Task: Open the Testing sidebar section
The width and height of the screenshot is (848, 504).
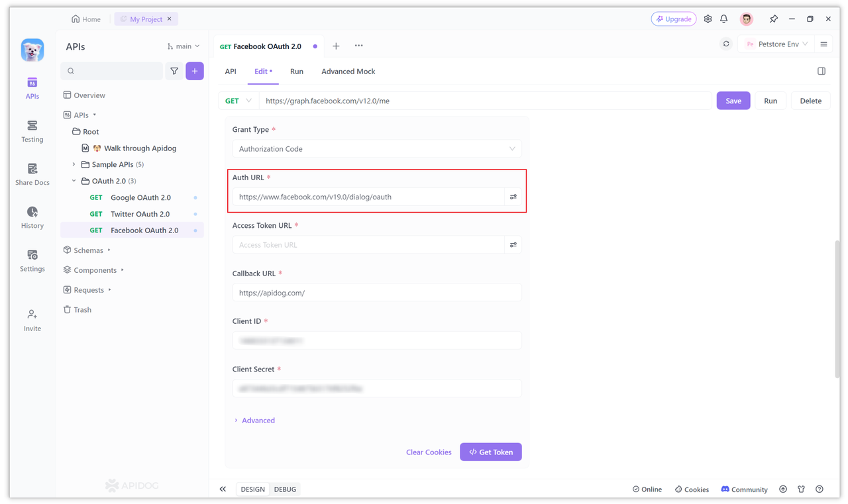Action: coord(32,131)
